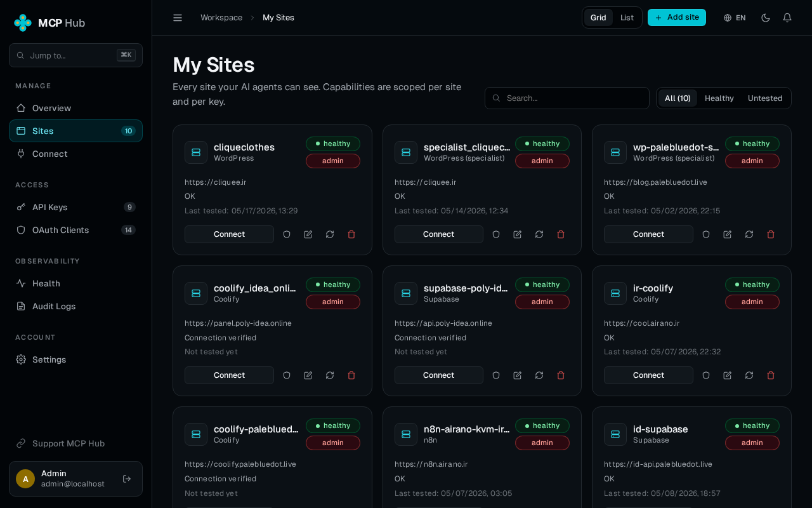
Task: Open the EN language selector
Action: point(735,18)
